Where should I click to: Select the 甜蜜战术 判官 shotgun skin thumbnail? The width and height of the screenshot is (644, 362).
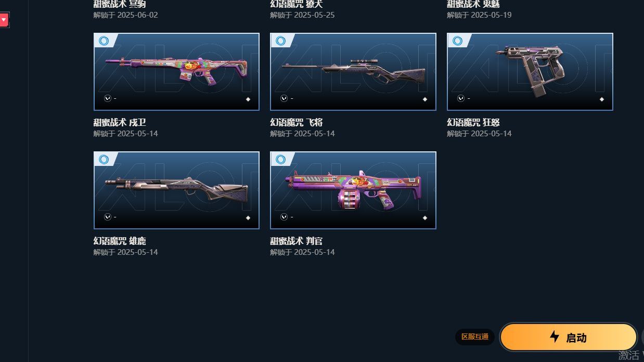353,190
